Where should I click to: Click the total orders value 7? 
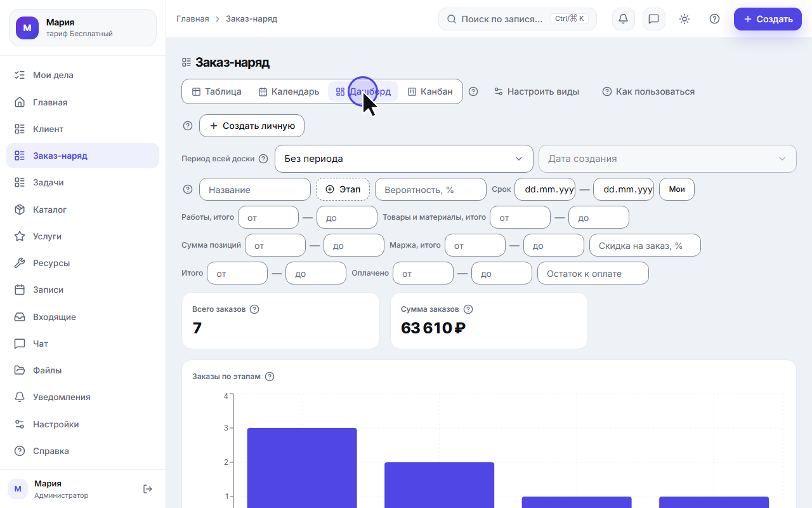pos(197,328)
